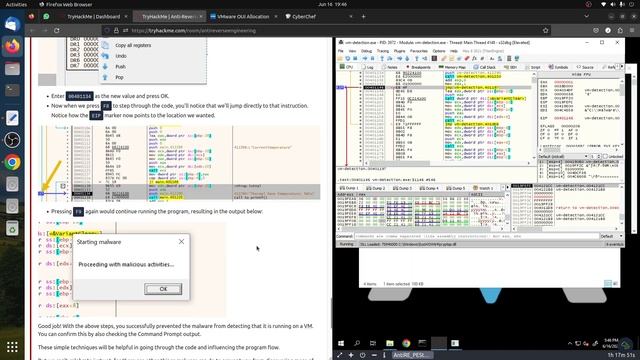Switch to VMware OUI Allocation tab
Viewport: 640px width, 360px height.
pos(243,16)
